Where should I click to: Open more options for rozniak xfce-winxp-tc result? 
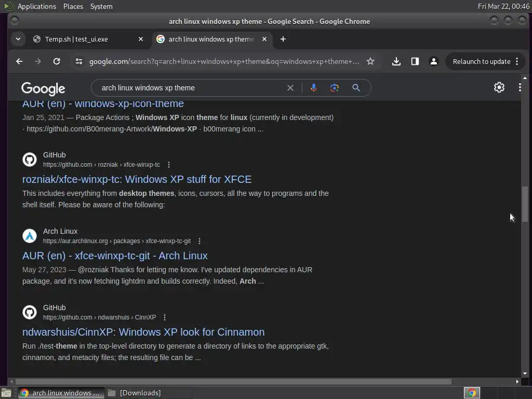[169, 165]
